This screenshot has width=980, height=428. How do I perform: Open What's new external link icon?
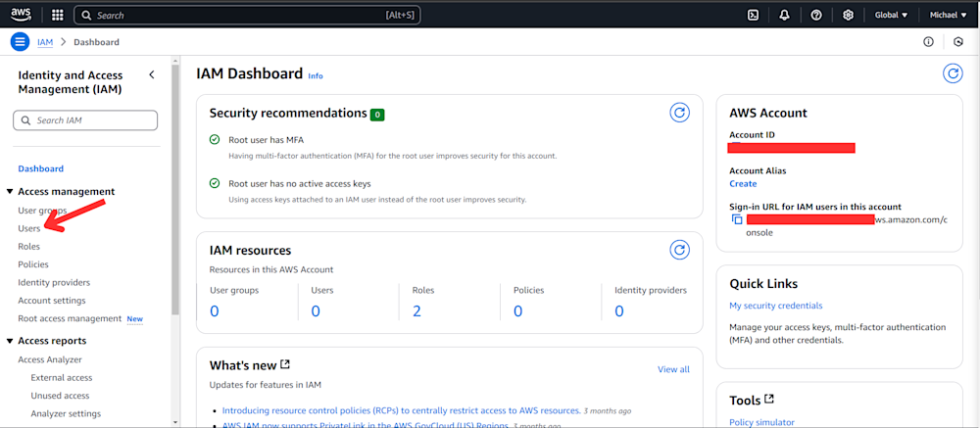(x=285, y=363)
